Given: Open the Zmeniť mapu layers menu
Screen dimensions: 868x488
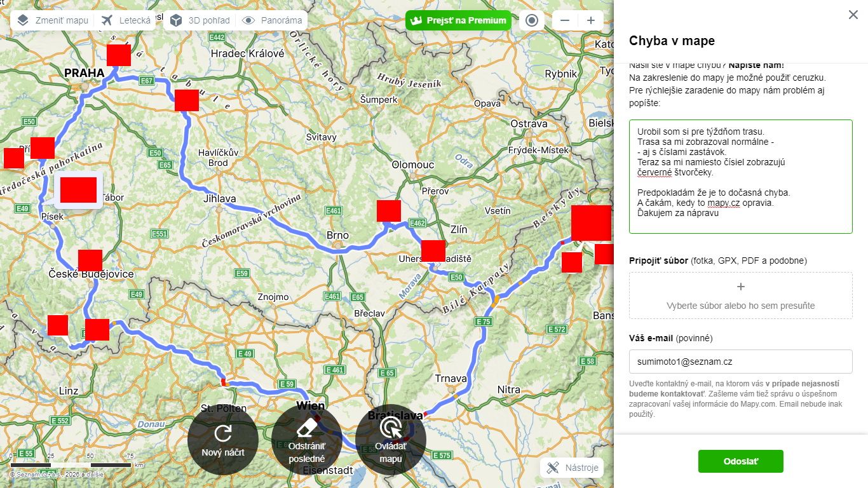Looking at the screenshot, I should [x=52, y=20].
